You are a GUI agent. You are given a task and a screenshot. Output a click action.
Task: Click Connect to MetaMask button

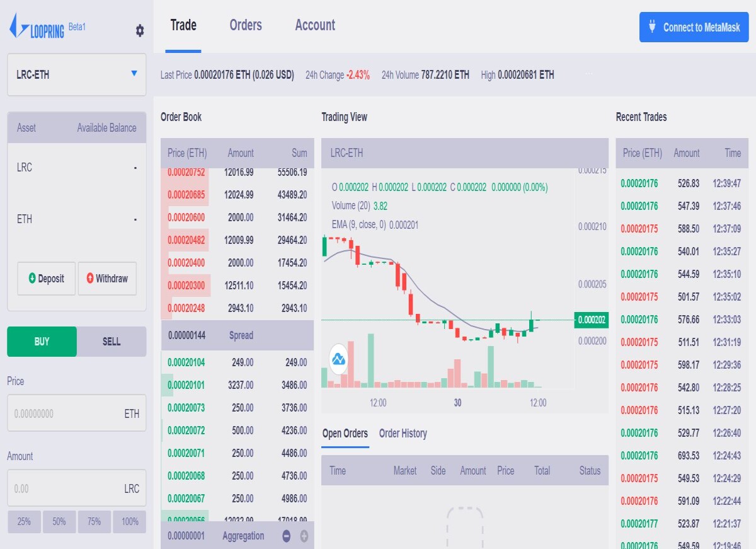(694, 27)
